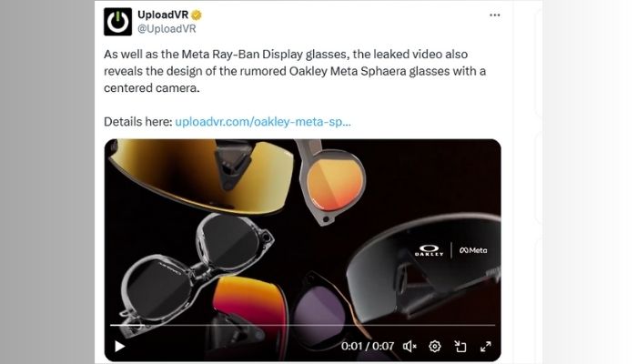Image resolution: width=637 pixels, height=364 pixels.
Task: Expand video to fullscreen
Action: pos(485,346)
